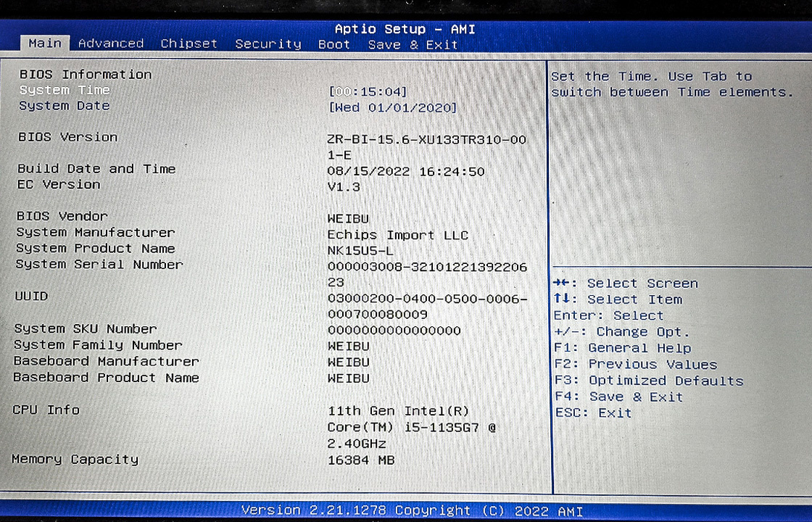Click the Set the Time help text

[671, 84]
